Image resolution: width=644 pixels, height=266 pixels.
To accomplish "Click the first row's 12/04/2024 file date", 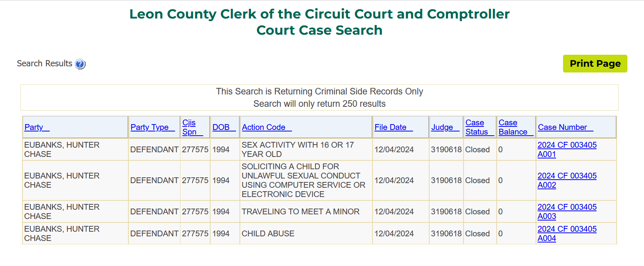I will 394,150.
